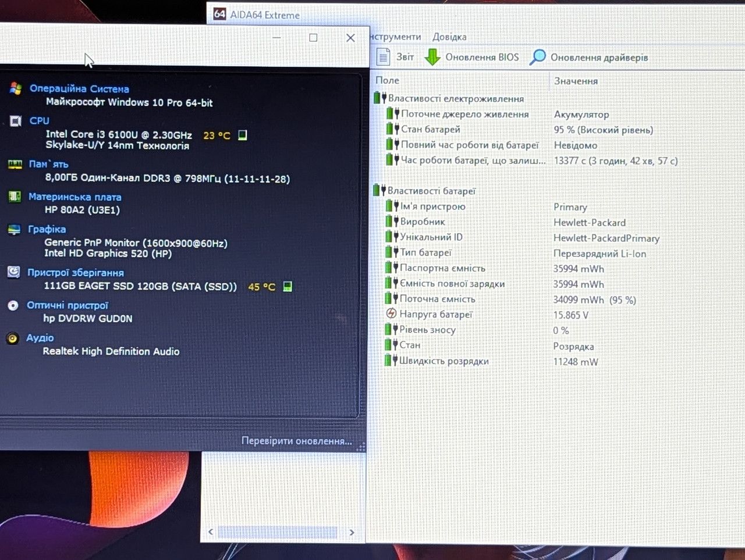The height and width of the screenshot is (560, 745).
Task: Click the green Оновлення BIOS arrow icon
Action: [x=432, y=57]
